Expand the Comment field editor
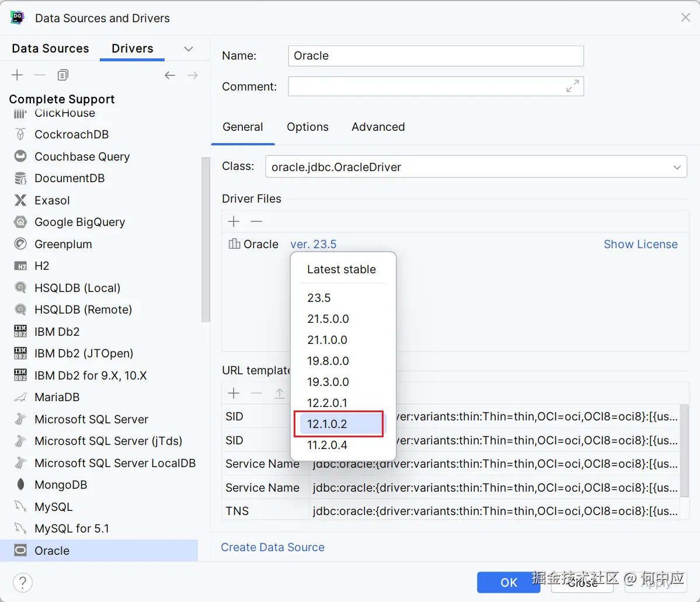Viewport: 700px width, 602px height. pos(572,86)
